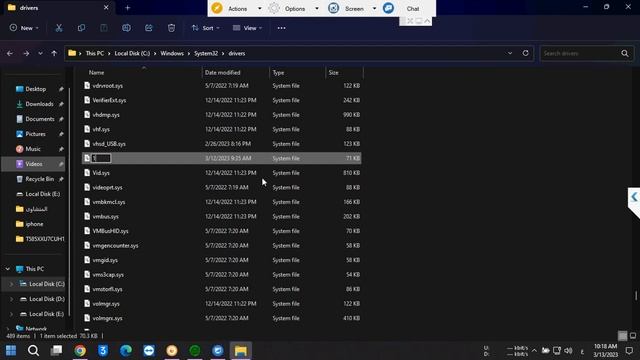Switch to details view layout icon
640x360 pixels.
coord(622,336)
